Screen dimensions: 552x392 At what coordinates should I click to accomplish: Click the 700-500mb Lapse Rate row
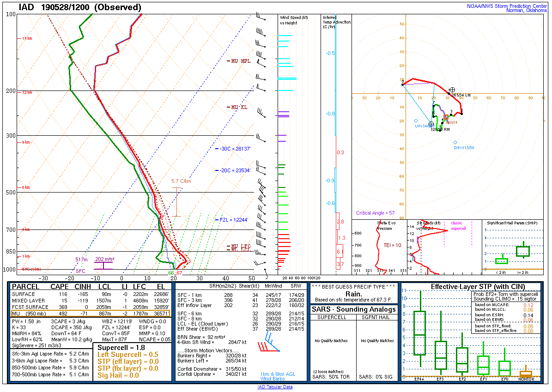pos(50,375)
